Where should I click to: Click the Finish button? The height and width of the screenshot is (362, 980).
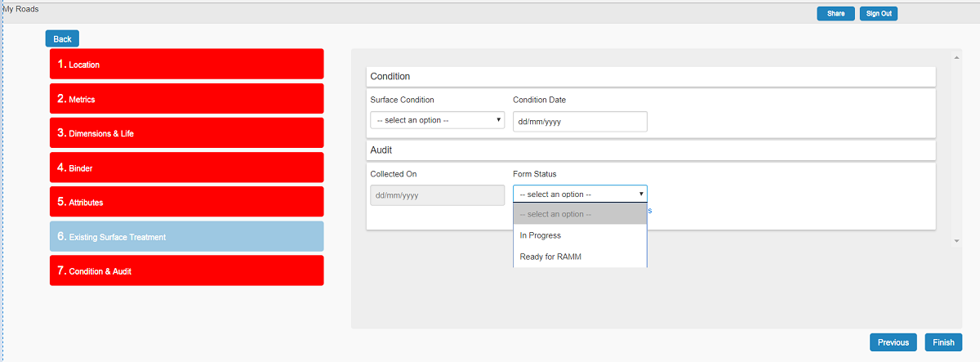(943, 342)
